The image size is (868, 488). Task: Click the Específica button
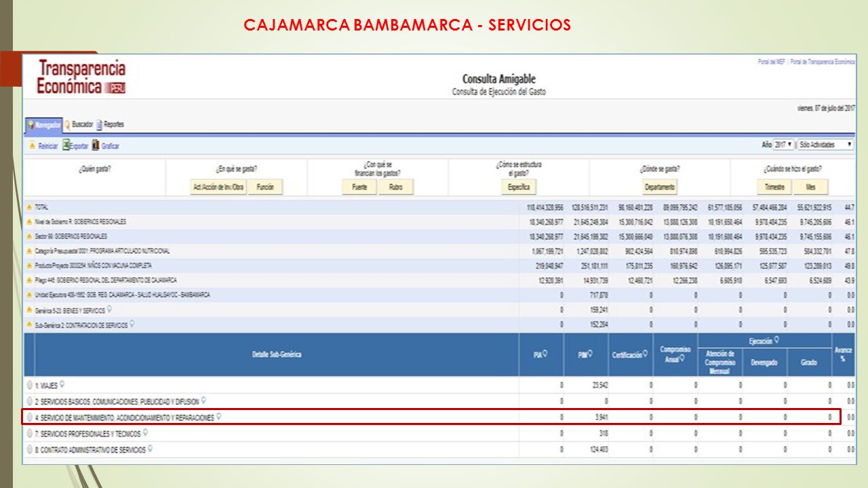pyautogui.click(x=519, y=187)
